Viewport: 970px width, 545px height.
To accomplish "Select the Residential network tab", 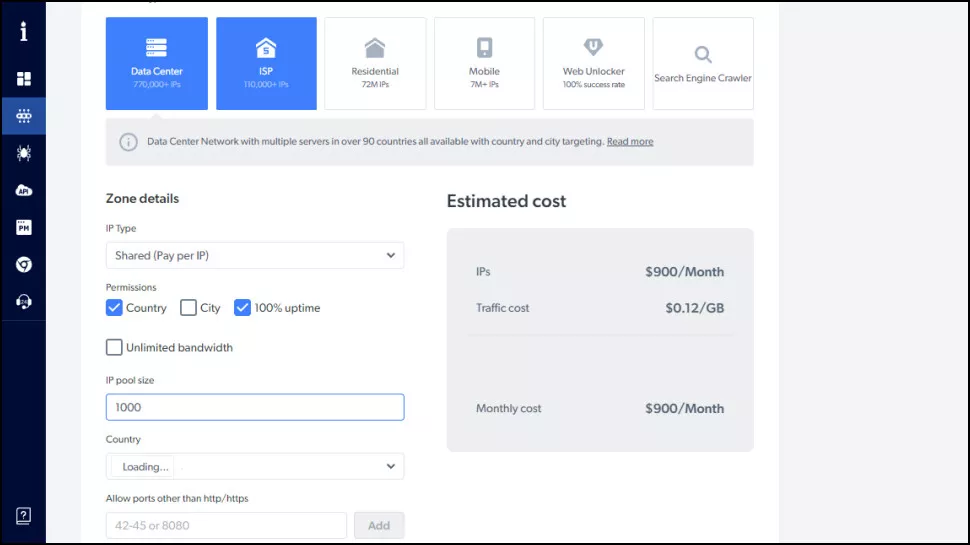I will point(375,64).
